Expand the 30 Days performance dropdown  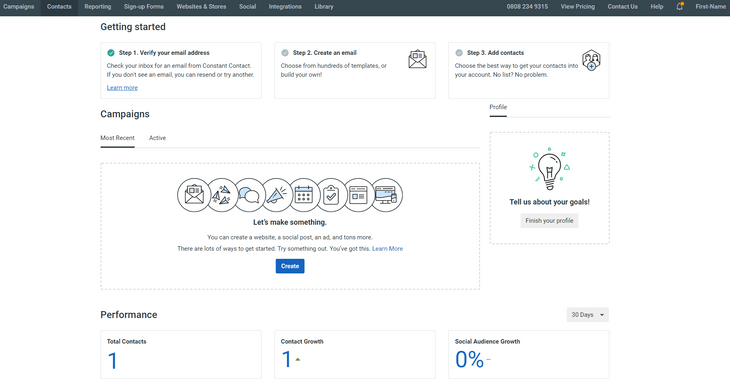588,315
